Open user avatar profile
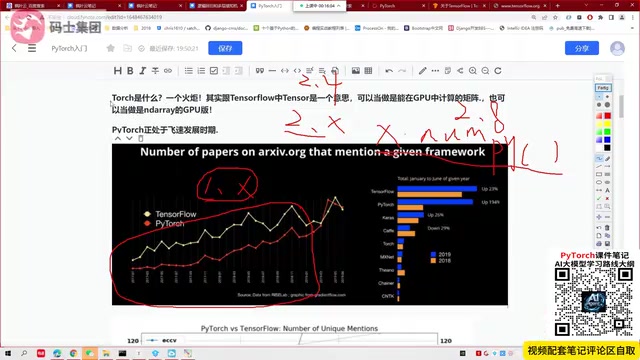Viewport: 640px width, 360px height. pyautogui.click(x=617, y=48)
